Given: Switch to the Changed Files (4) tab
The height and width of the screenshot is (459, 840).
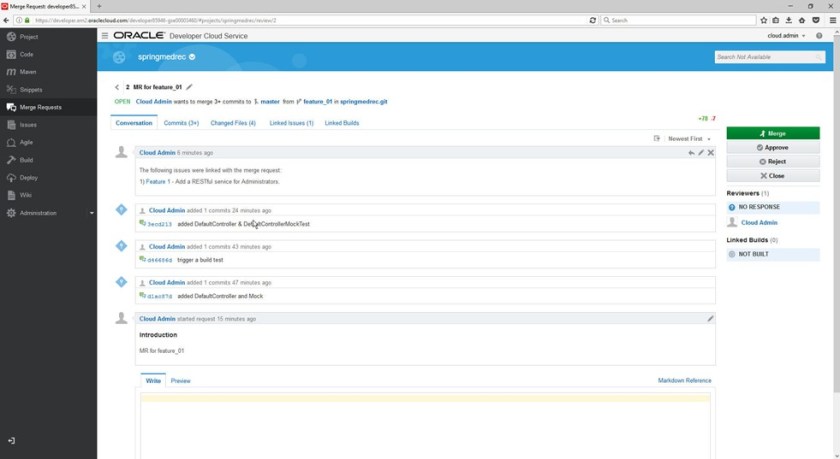Looking at the screenshot, I should coord(233,123).
